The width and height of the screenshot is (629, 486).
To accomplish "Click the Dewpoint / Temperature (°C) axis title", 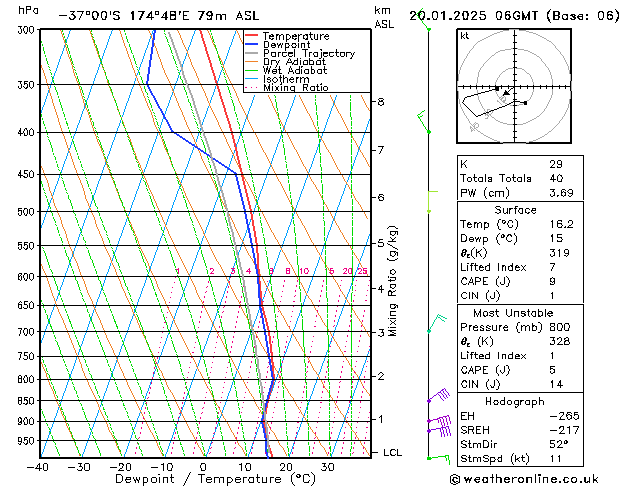I will coord(215,479).
